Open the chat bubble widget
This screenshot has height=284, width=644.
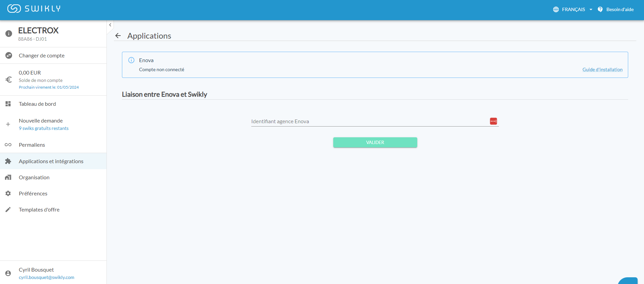click(x=628, y=281)
